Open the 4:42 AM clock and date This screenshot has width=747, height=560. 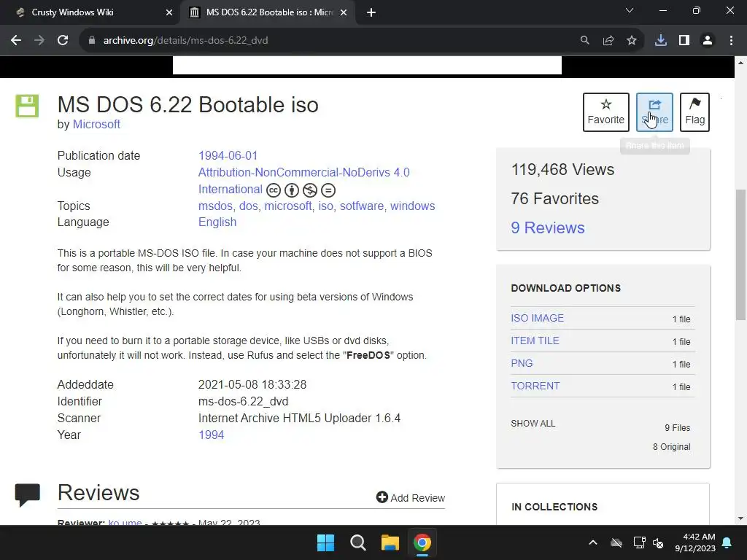pos(695,542)
